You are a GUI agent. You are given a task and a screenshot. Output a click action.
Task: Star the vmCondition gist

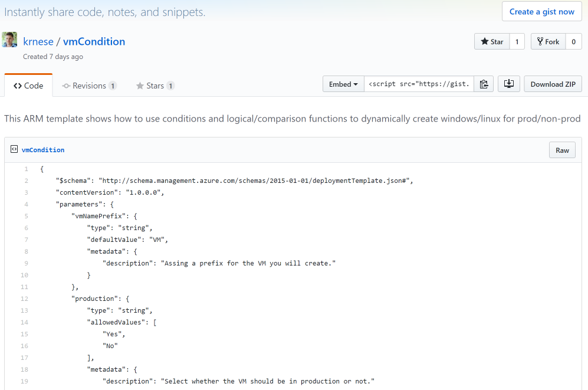point(492,41)
